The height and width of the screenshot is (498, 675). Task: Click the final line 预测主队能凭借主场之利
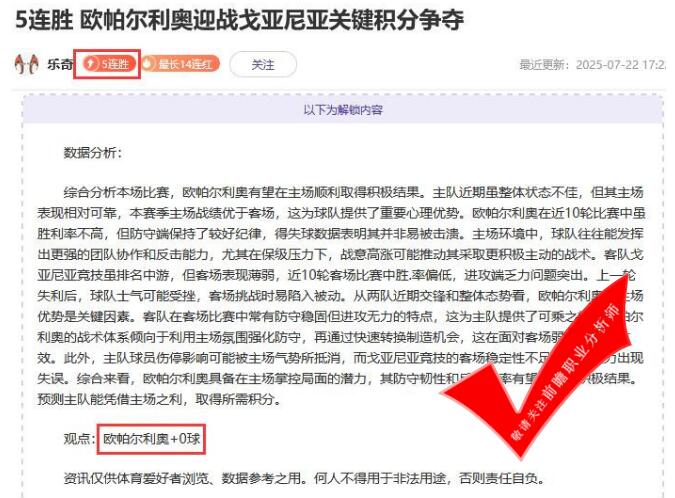click(x=160, y=399)
